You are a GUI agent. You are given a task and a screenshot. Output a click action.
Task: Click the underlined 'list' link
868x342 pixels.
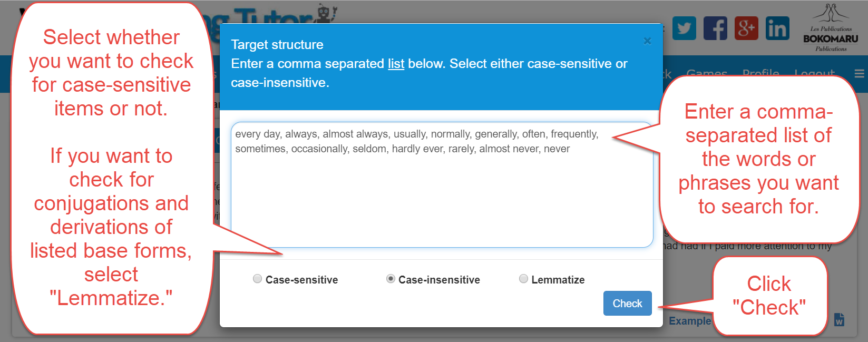point(396,64)
